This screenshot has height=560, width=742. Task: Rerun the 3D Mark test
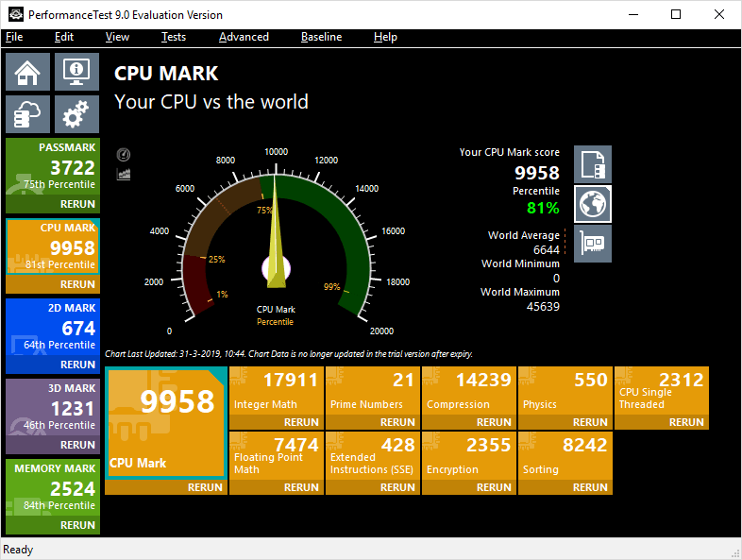77,445
